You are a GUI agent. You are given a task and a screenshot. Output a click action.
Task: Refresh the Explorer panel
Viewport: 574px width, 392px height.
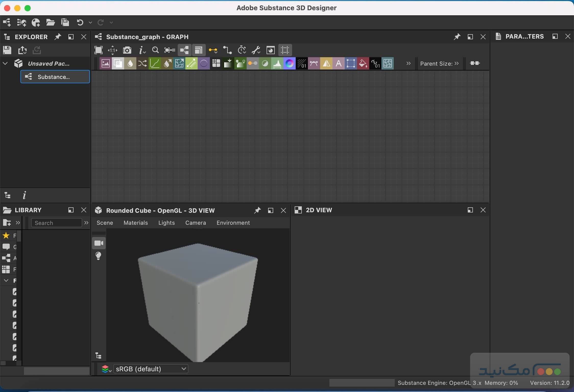37,50
